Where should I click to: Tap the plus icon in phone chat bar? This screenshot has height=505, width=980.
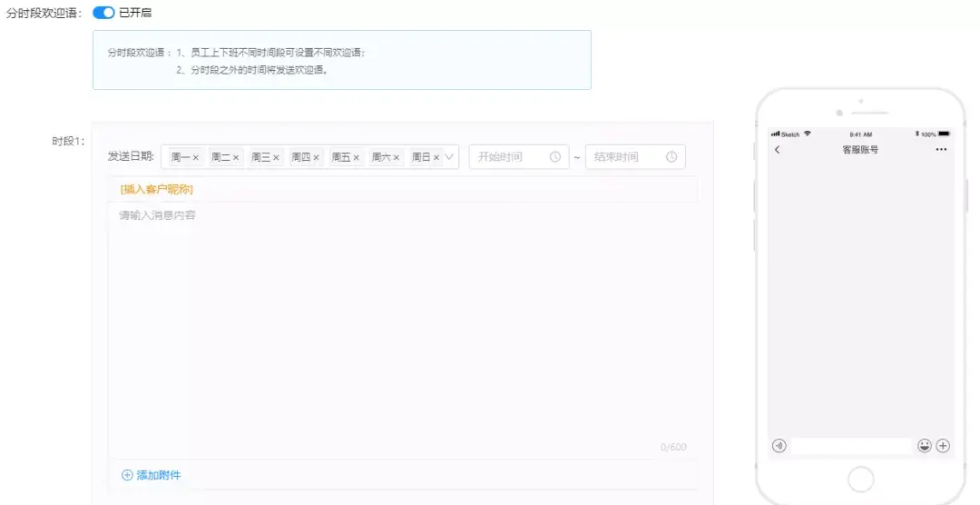click(943, 446)
